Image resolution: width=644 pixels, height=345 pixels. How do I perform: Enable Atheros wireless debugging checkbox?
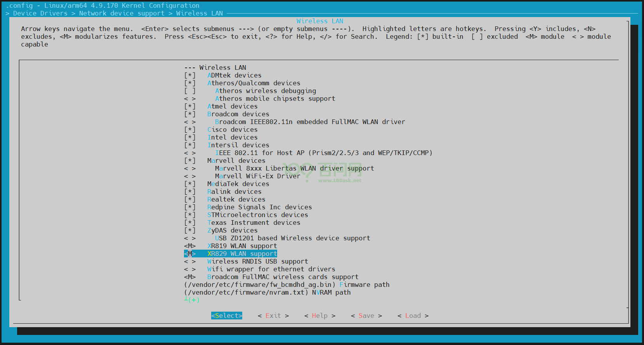(x=190, y=91)
